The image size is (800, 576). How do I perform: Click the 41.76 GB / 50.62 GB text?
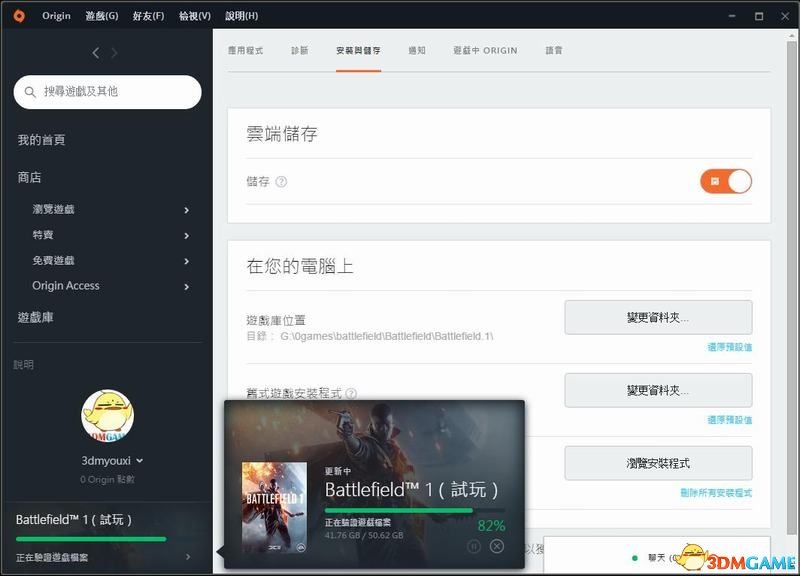coord(364,535)
